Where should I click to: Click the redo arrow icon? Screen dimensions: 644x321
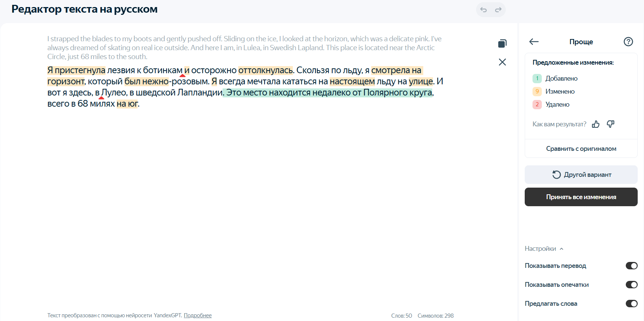coord(498,10)
